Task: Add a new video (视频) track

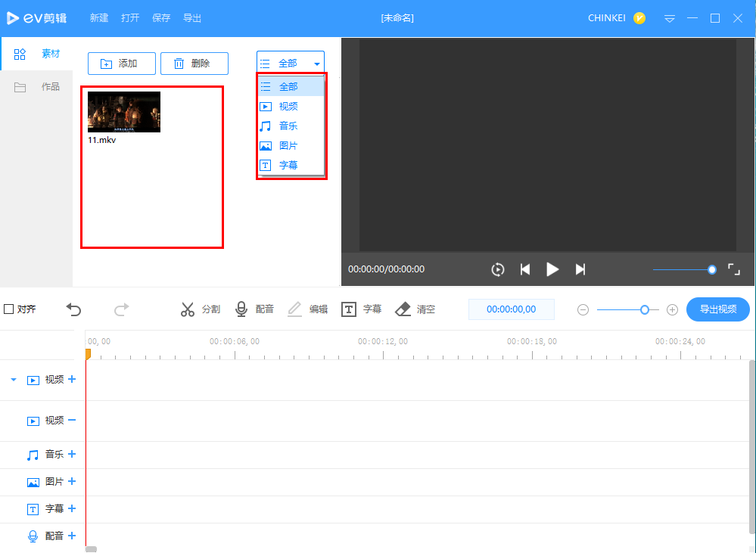Action: tap(72, 379)
